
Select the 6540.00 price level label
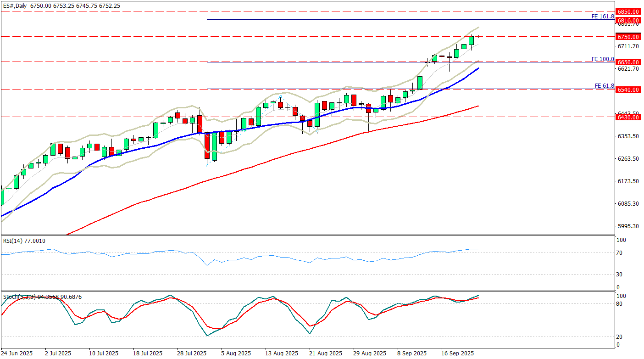click(x=628, y=90)
